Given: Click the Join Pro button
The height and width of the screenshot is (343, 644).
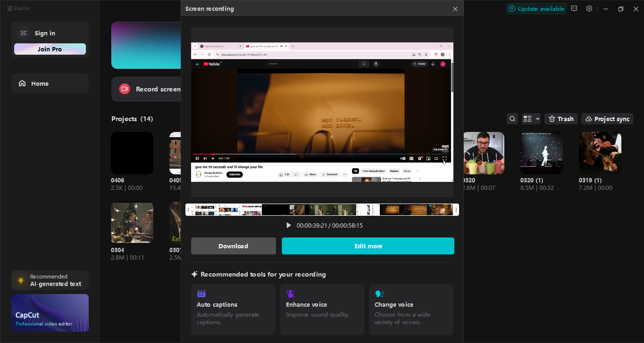Looking at the screenshot, I should pyautogui.click(x=50, y=49).
